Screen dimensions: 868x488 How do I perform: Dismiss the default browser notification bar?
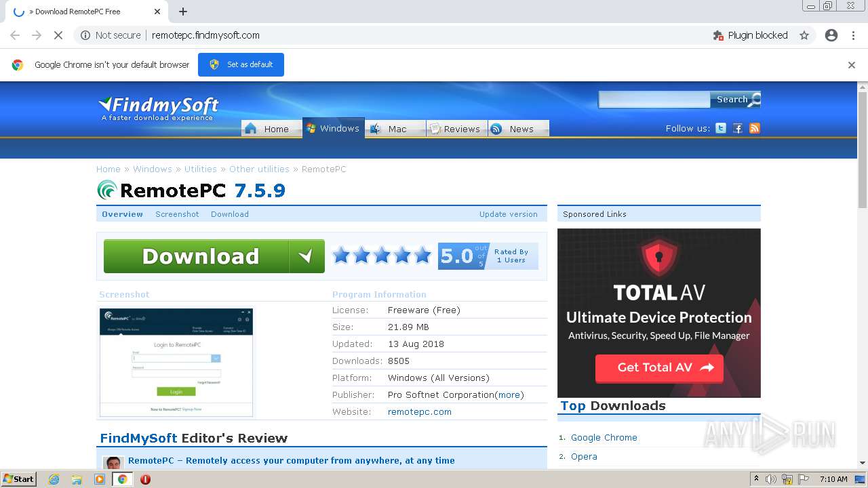tap(852, 65)
